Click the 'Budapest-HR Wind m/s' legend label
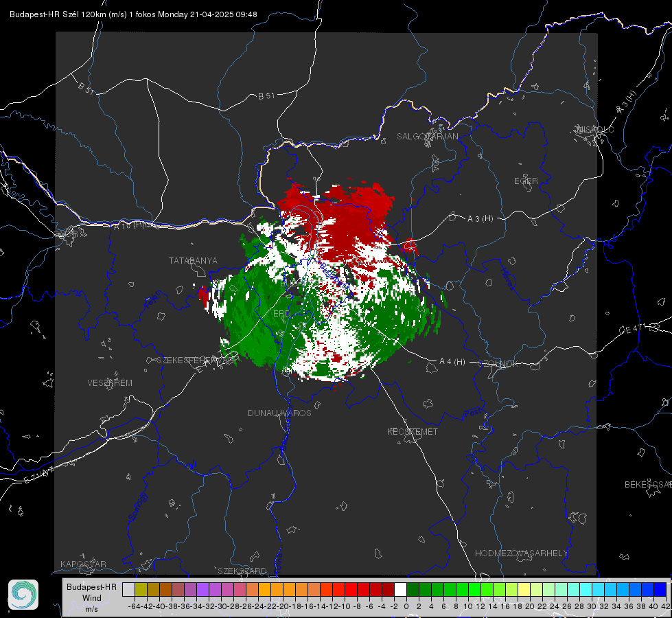Image resolution: width=672 pixels, height=618 pixels. pos(92,597)
